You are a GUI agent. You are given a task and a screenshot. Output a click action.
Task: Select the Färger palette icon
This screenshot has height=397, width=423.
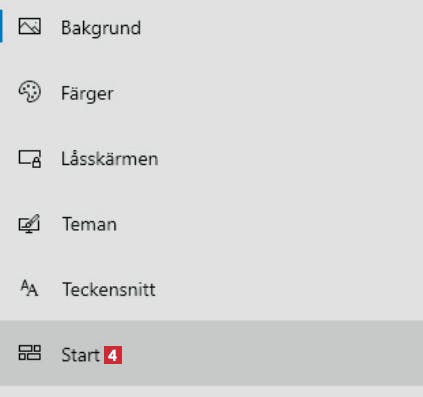click(29, 91)
